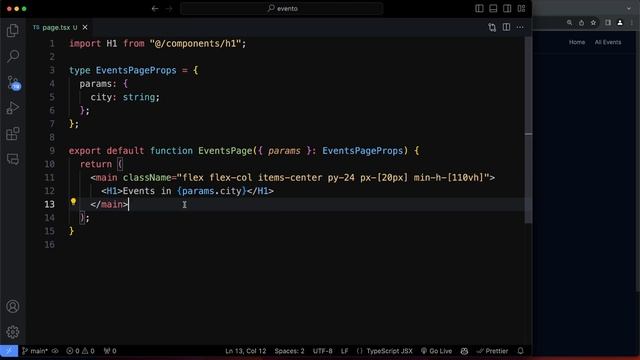Click Home link in browser window

pyautogui.click(x=577, y=42)
